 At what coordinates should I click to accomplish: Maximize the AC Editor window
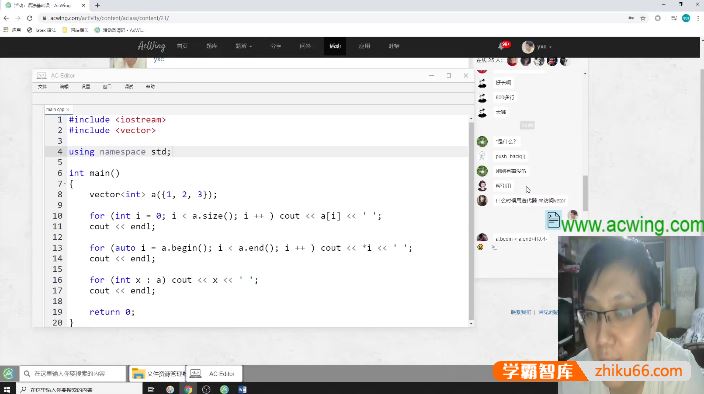point(449,75)
